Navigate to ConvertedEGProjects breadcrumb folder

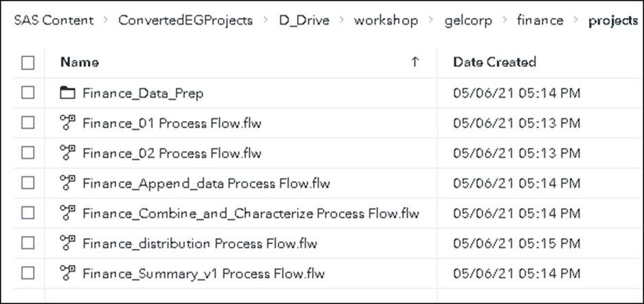click(185, 21)
